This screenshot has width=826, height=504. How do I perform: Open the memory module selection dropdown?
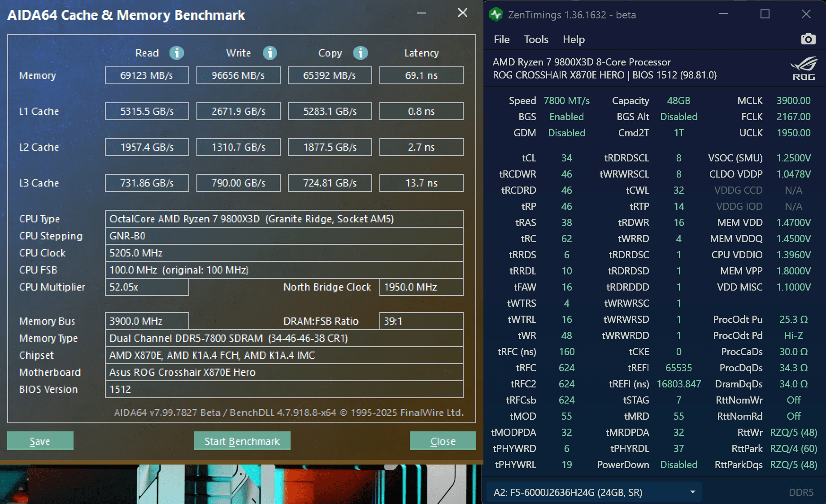click(693, 492)
